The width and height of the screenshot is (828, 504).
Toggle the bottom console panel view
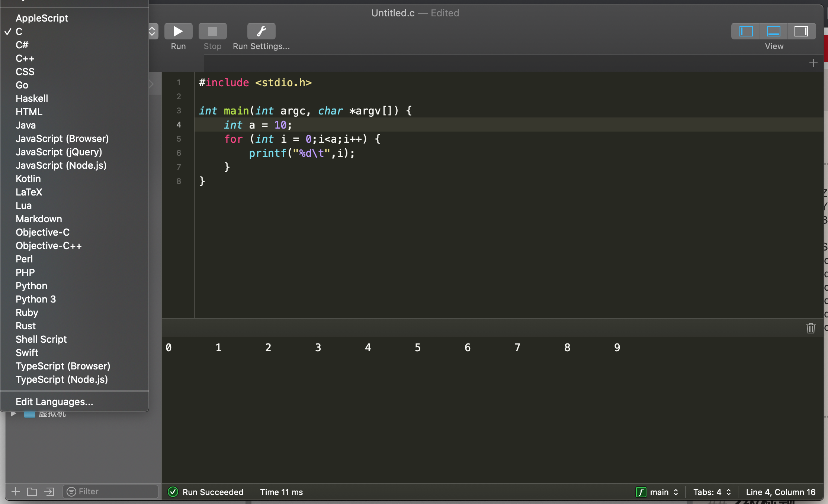[773, 31]
